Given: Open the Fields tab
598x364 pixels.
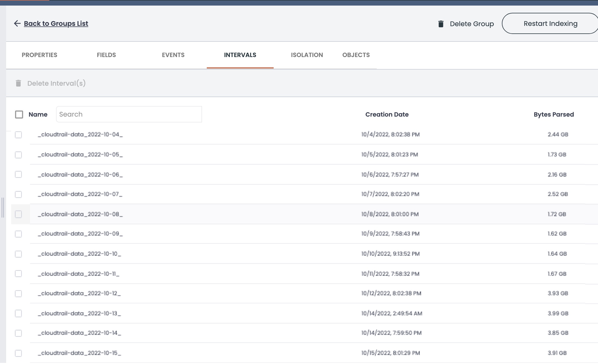Looking at the screenshot, I should pos(106,55).
